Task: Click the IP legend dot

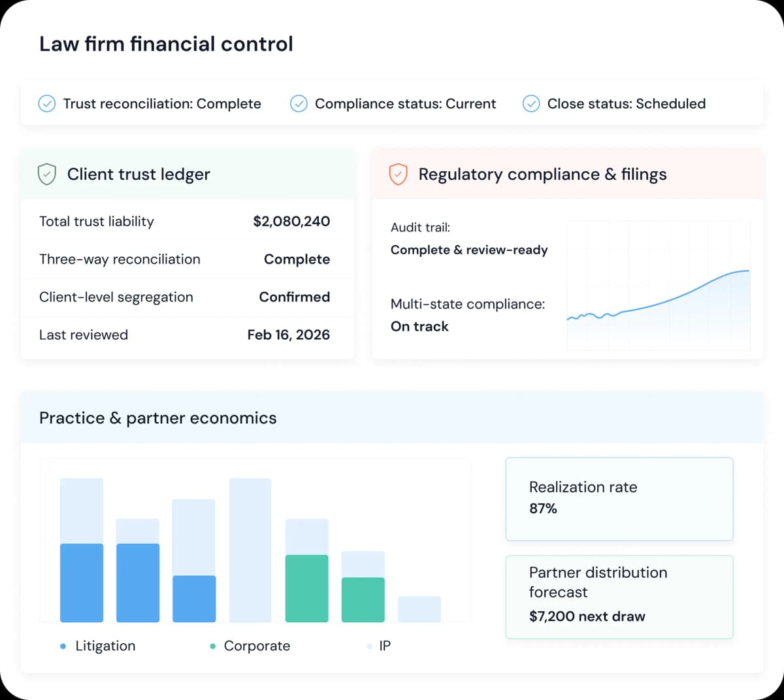Action: pos(369,646)
